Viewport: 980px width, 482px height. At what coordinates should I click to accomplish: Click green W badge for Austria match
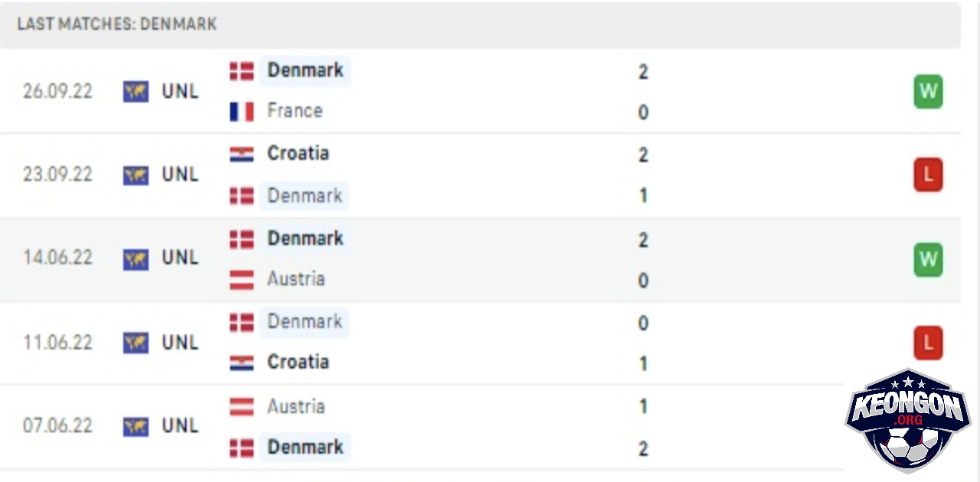tap(928, 260)
